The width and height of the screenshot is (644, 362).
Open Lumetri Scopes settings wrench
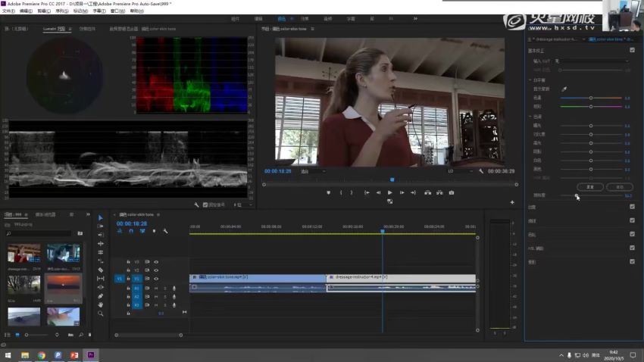[196, 204]
